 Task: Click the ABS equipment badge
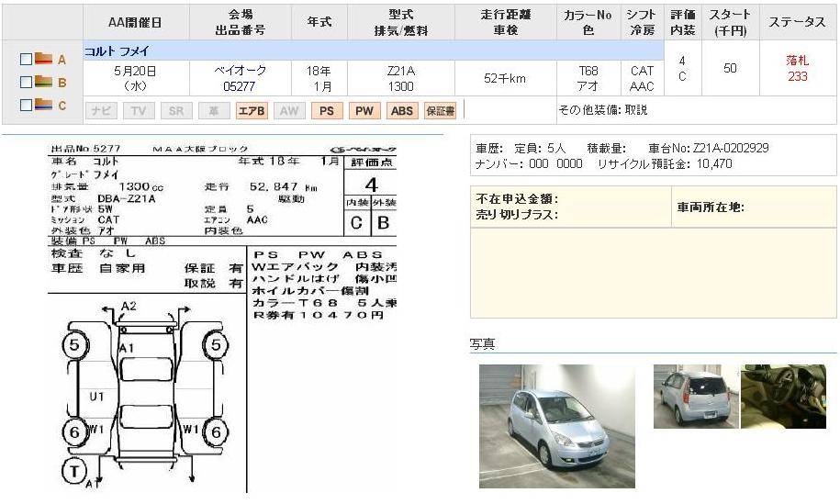coord(401,110)
